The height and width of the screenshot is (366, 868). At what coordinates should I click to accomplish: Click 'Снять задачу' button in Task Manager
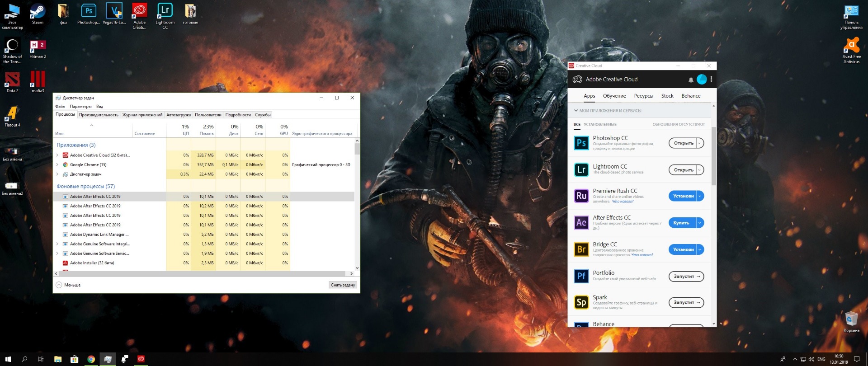coord(343,285)
